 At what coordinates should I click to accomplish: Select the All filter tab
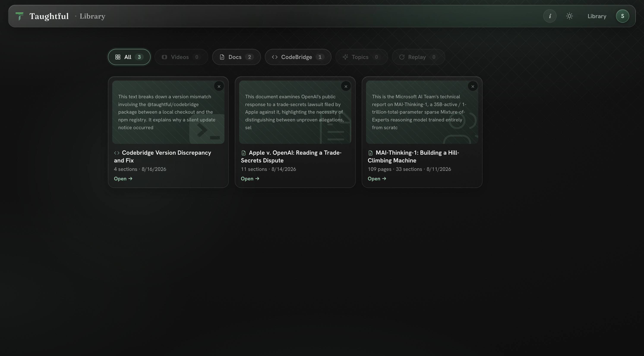click(129, 57)
